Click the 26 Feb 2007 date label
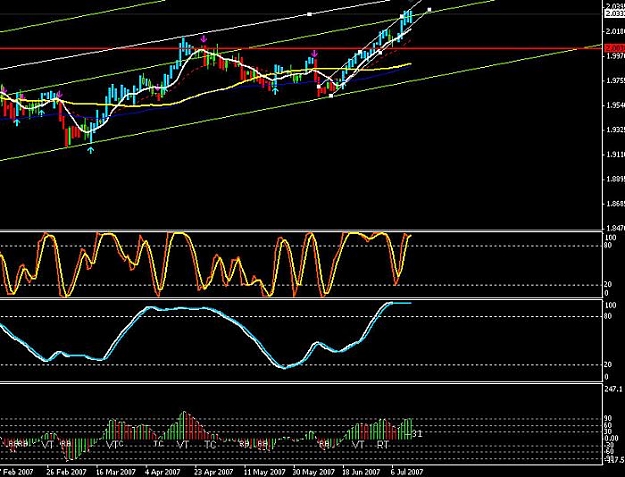Viewport: 625px width, 477px height. click(66, 472)
